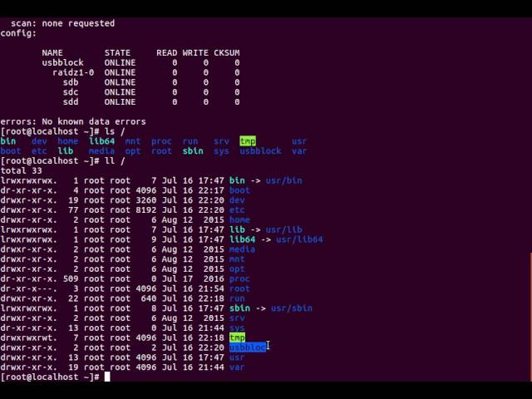Click the NAME column header

[x=52, y=53]
